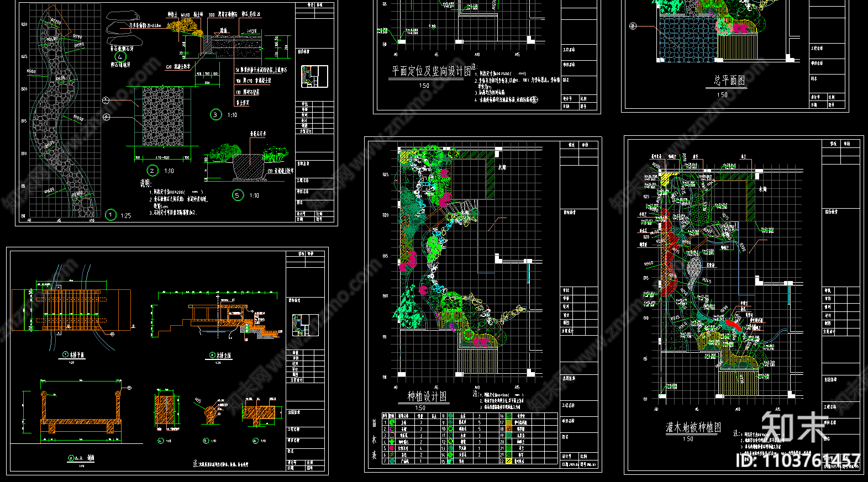Select the hatched stone planter section
This screenshot has height=482, width=868.
[248, 167]
